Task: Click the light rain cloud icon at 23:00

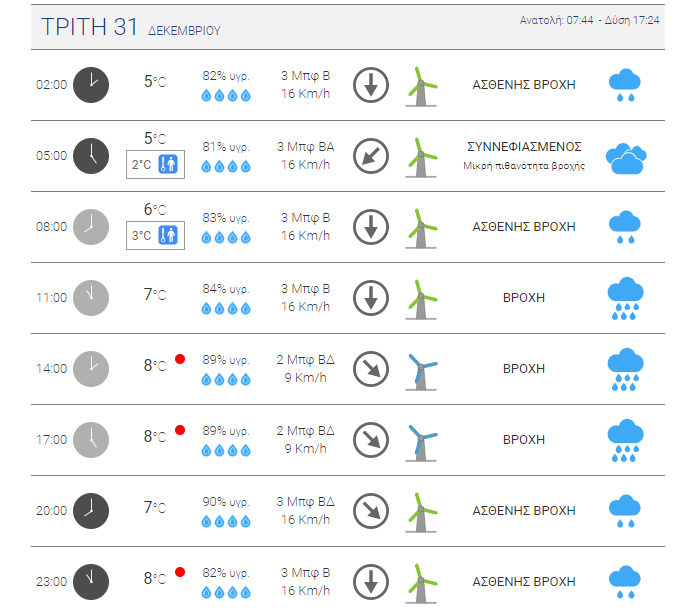Action: (625, 582)
